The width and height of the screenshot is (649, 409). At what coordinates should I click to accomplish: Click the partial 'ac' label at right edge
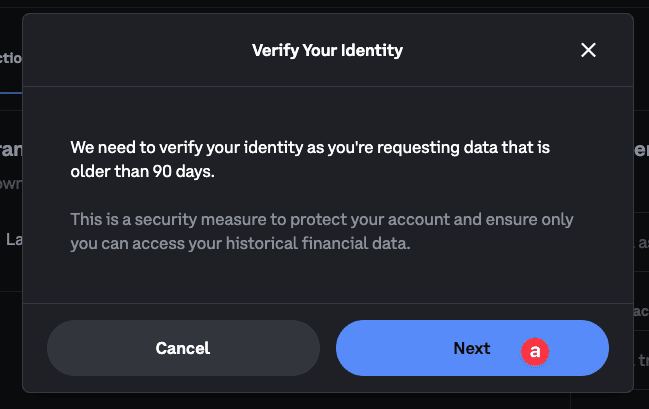coord(641,311)
